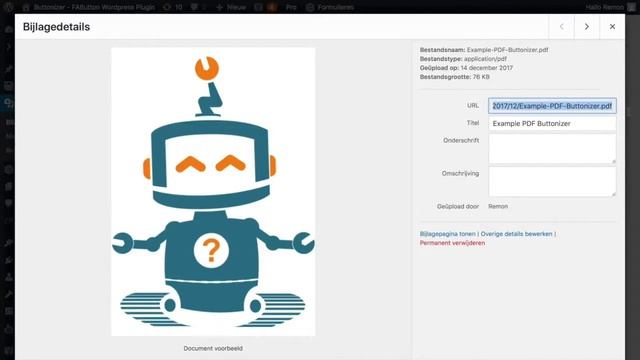
Task: Go to the previous attachment
Action: 562,27
